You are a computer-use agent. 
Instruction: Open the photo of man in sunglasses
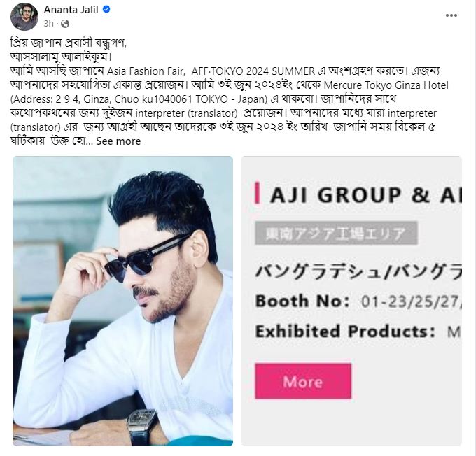[x=122, y=301]
